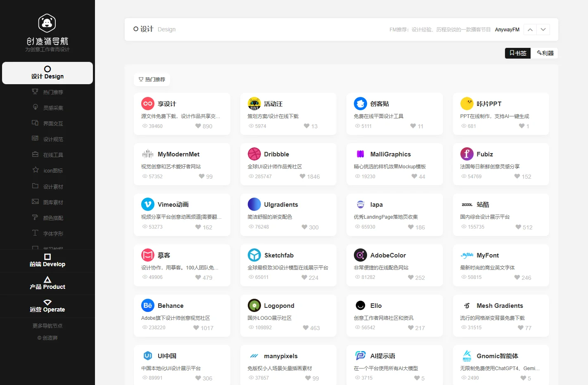Image resolution: width=588 pixels, height=385 pixels.
Task: Open the Logopond icon
Action: [x=254, y=305]
